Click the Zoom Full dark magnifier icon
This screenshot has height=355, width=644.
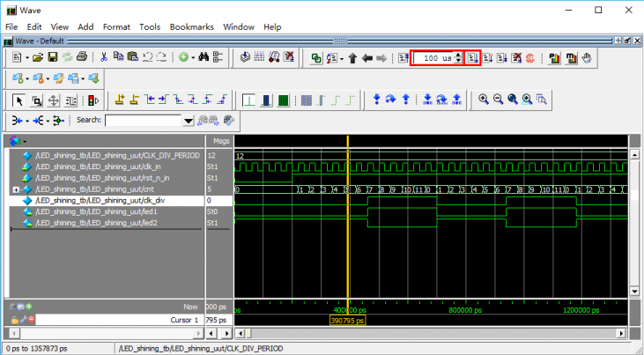coord(512,100)
